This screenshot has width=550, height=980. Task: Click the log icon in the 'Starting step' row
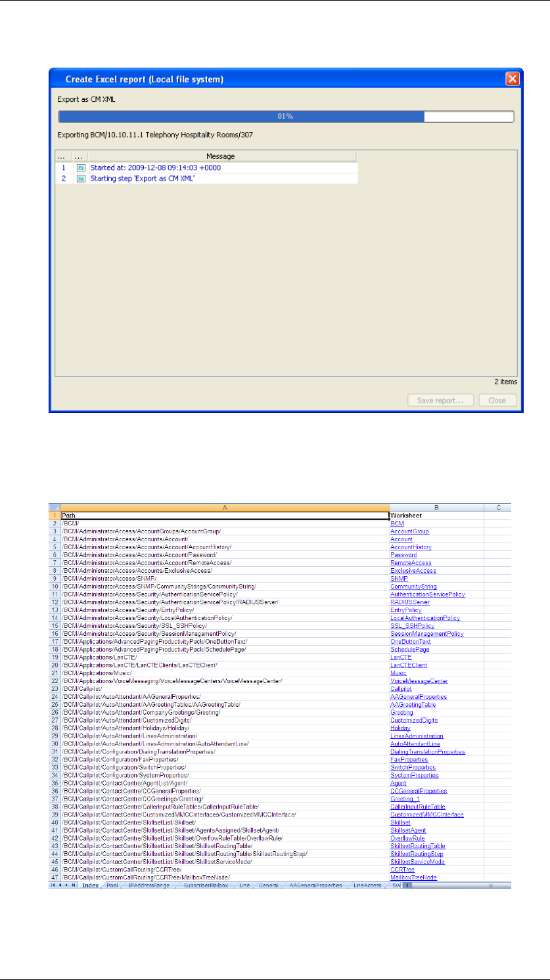[81, 178]
